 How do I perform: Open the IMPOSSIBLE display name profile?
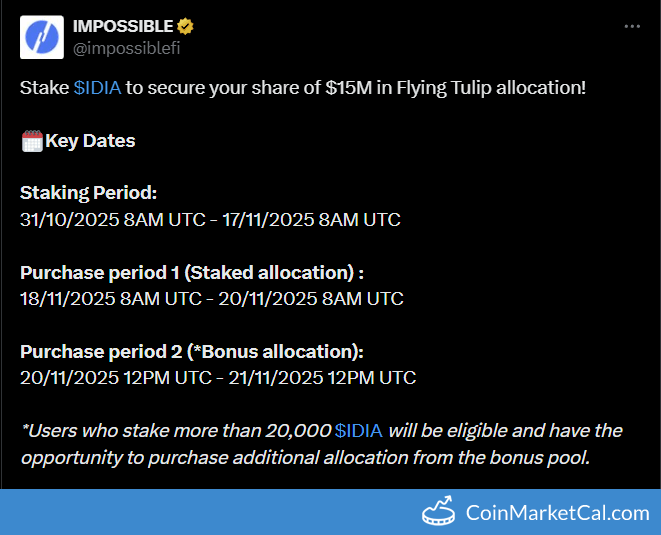(x=122, y=26)
